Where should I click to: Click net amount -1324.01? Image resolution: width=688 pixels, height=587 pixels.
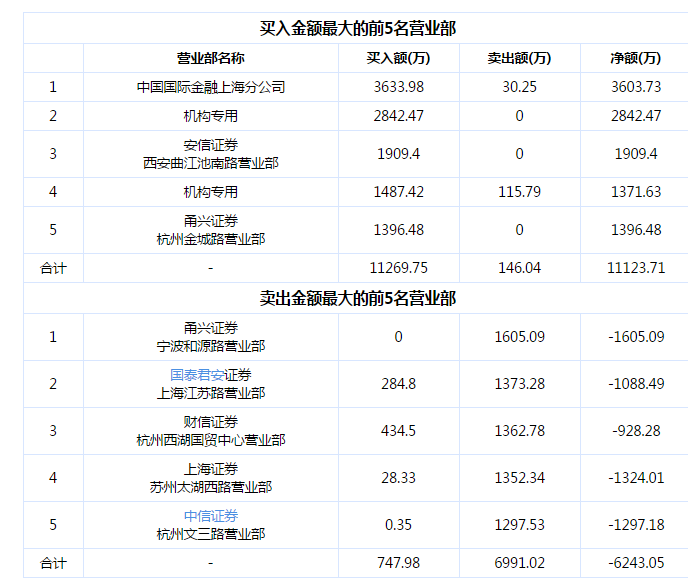click(x=636, y=478)
